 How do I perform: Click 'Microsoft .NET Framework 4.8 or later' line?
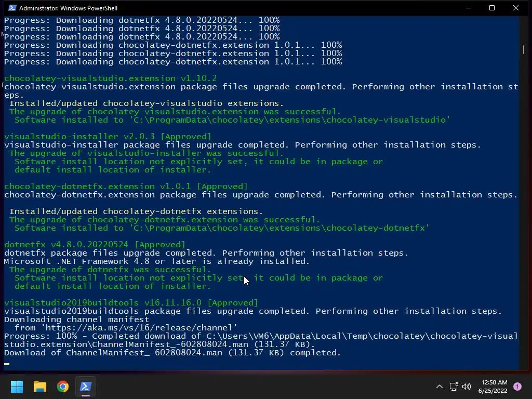[x=157, y=261]
